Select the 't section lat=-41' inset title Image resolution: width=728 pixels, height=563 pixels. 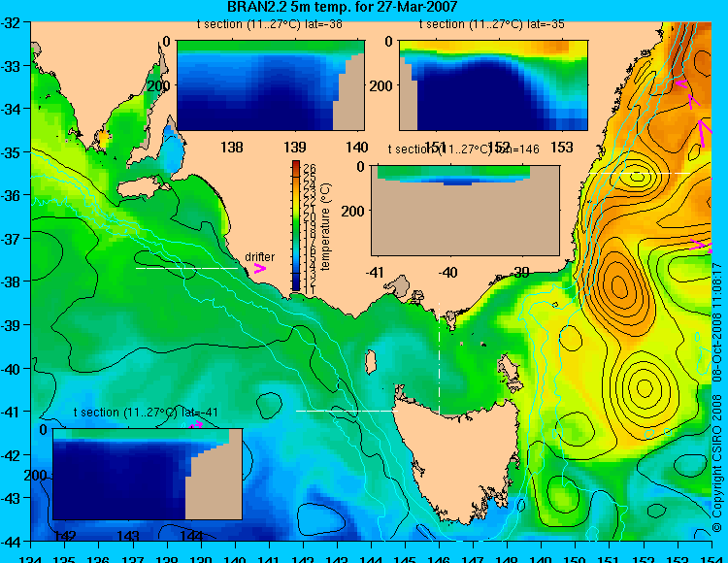(x=146, y=413)
